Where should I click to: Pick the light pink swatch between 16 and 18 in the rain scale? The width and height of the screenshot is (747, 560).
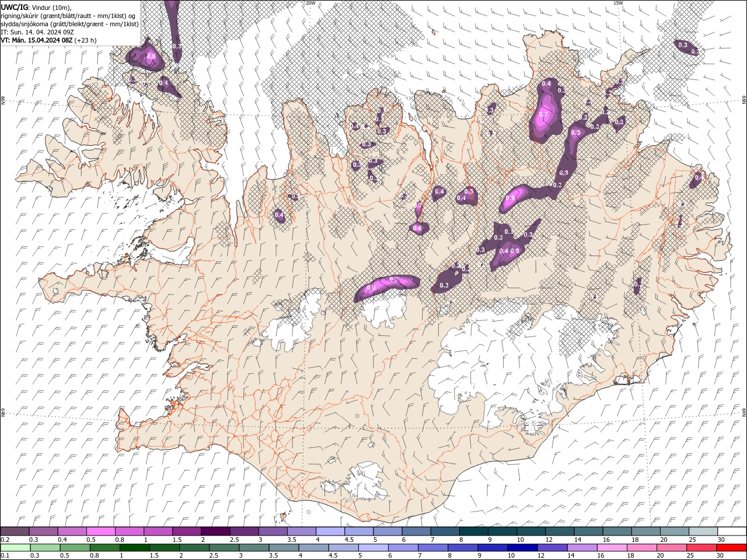pos(613,548)
